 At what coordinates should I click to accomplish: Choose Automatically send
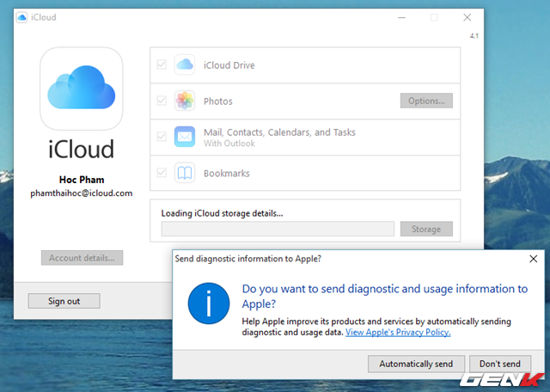point(416,364)
